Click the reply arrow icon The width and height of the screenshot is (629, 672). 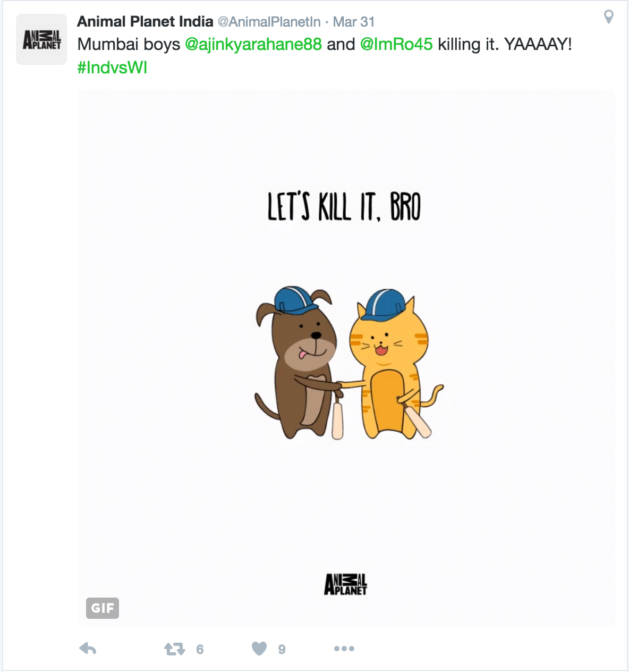pos(88,649)
